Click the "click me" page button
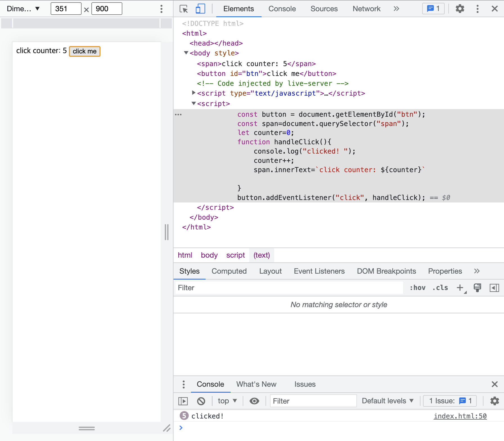The image size is (504, 441). coord(85,51)
